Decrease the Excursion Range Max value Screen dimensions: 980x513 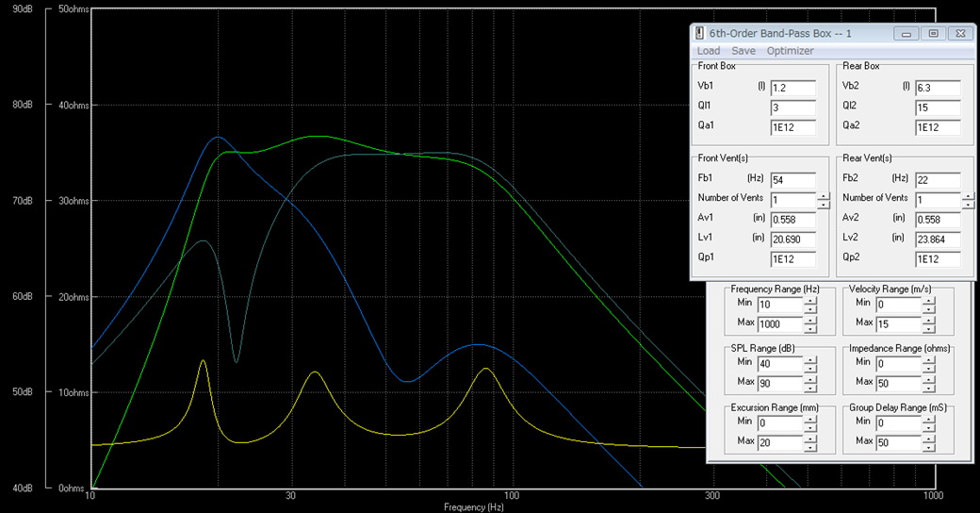pyautogui.click(x=810, y=447)
